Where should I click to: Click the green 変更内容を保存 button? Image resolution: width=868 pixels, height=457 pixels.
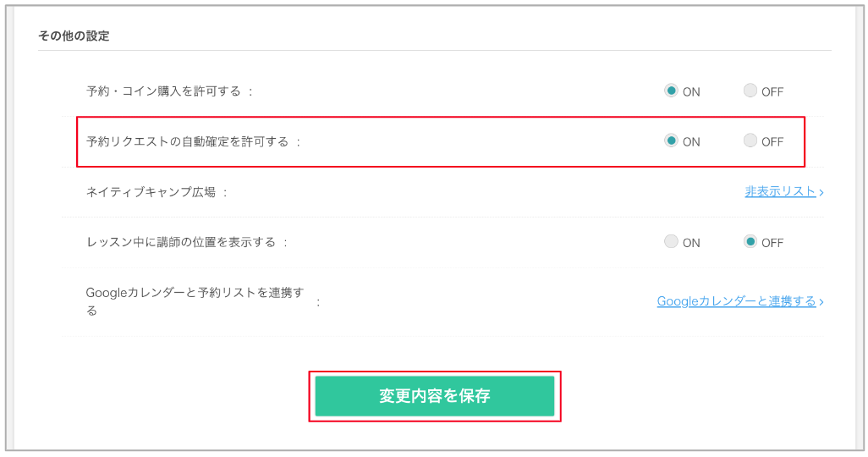[435, 396]
